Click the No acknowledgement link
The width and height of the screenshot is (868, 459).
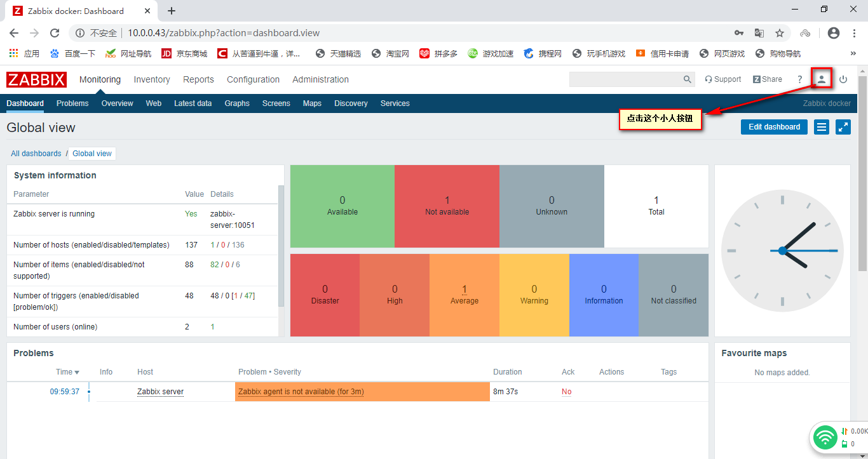(567, 392)
